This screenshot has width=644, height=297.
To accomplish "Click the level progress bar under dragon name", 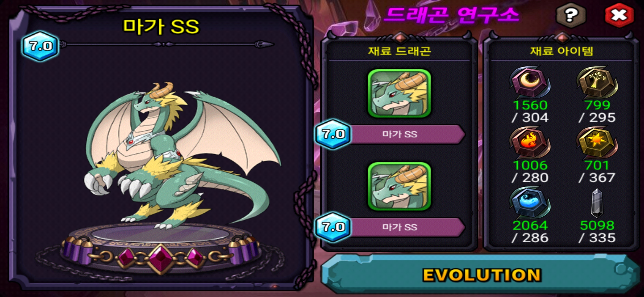I will click(167, 44).
